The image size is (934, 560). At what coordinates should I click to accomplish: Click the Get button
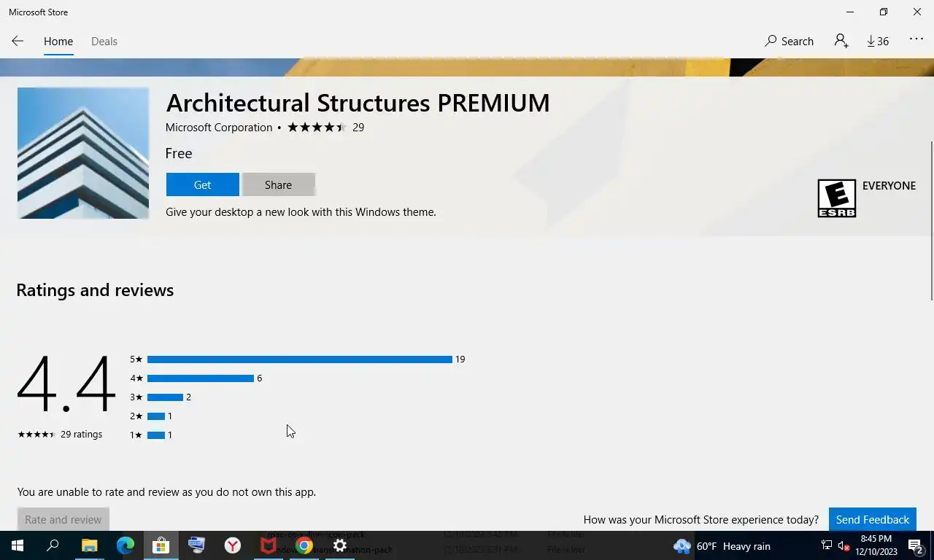pos(202,184)
